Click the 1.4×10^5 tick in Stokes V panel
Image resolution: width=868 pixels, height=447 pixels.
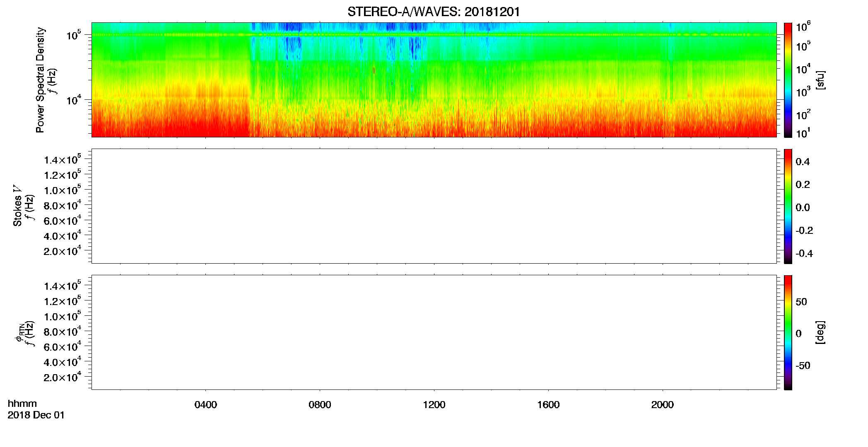tap(63, 159)
